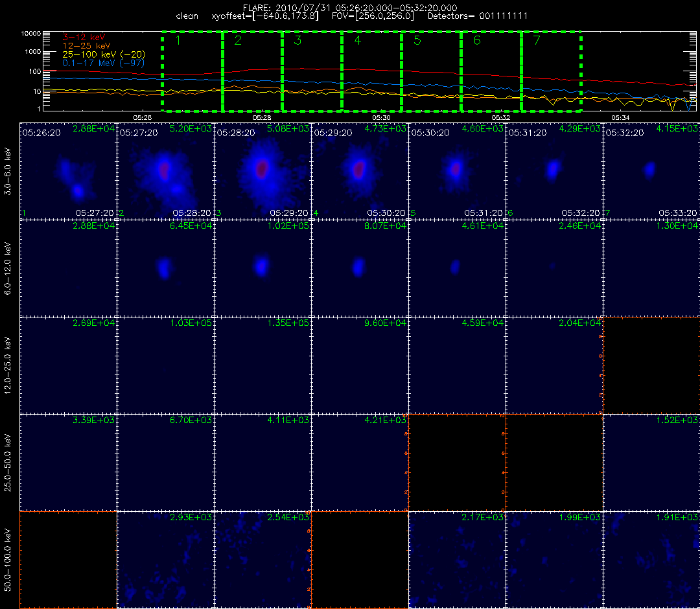
Task: Select the 50.0-100.0 keV panel labeled 2.93E+03
Action: pyautogui.click(x=166, y=560)
